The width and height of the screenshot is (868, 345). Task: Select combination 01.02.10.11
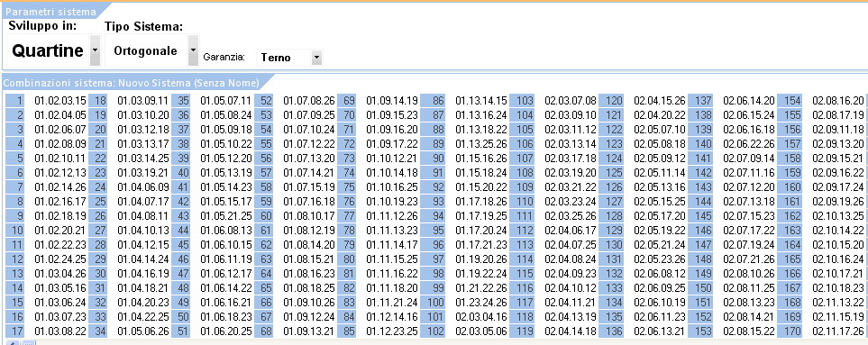[60, 159]
